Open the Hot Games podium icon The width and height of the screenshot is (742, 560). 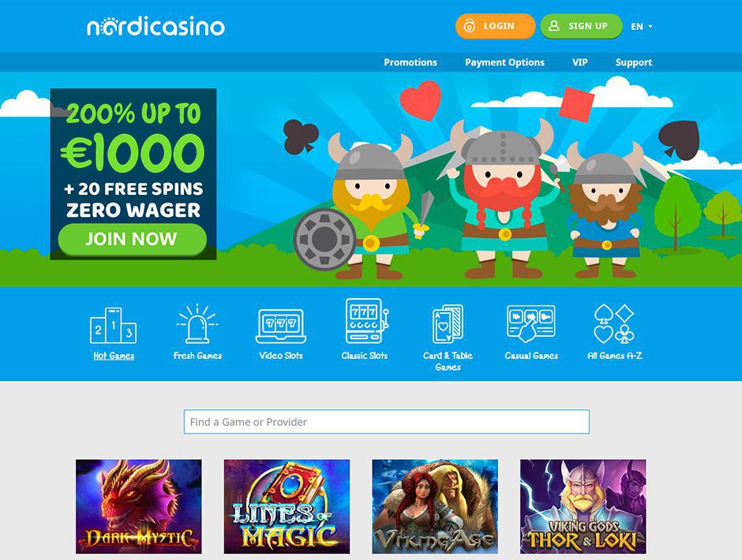[x=114, y=326]
